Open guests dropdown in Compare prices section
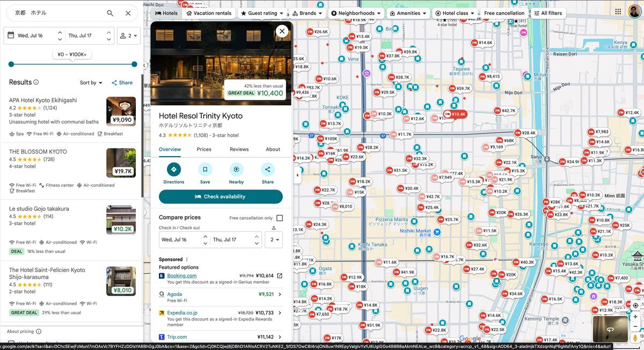The height and width of the screenshot is (350, 644). click(274, 239)
